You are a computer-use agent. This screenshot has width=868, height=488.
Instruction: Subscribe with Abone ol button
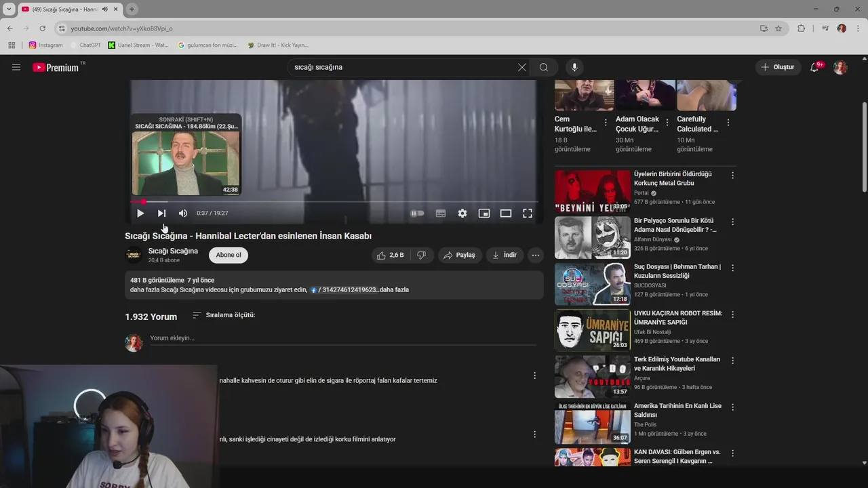(229, 255)
